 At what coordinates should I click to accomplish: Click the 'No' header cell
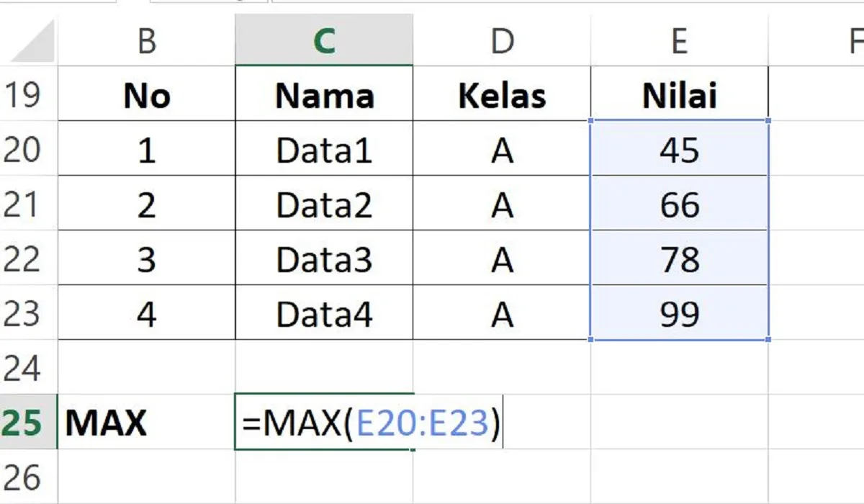tap(147, 94)
